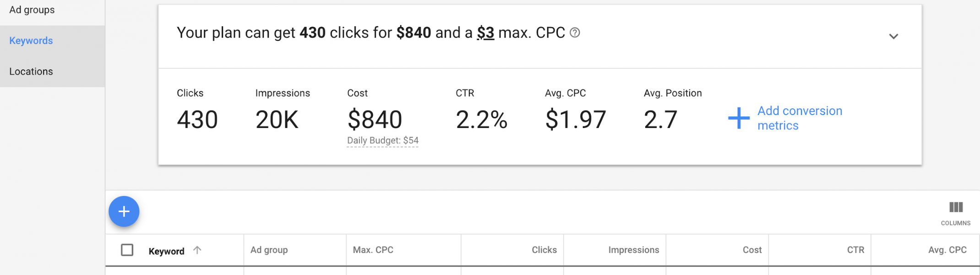
Task: Click the help icon beside max. CPC
Action: pyautogui.click(x=575, y=33)
